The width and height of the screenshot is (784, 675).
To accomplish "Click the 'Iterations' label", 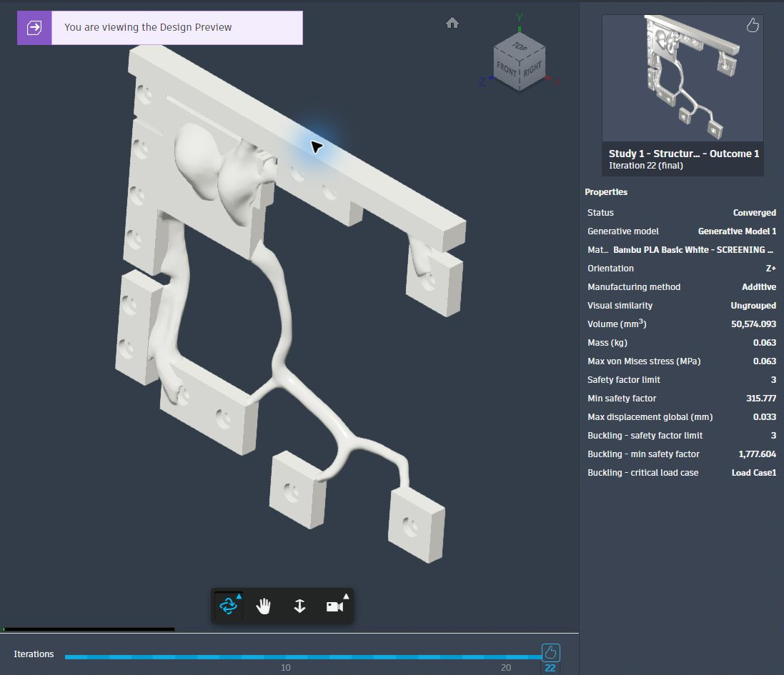I will pos(34,654).
